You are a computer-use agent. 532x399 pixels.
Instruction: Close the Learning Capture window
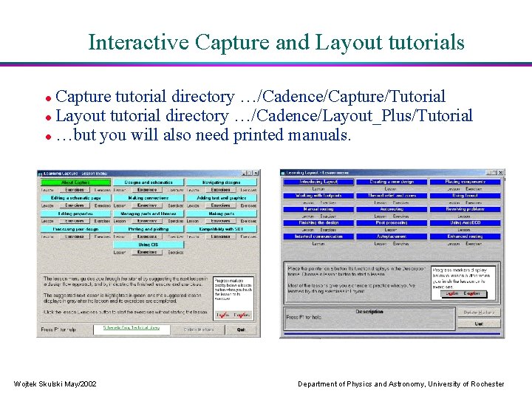(x=256, y=173)
